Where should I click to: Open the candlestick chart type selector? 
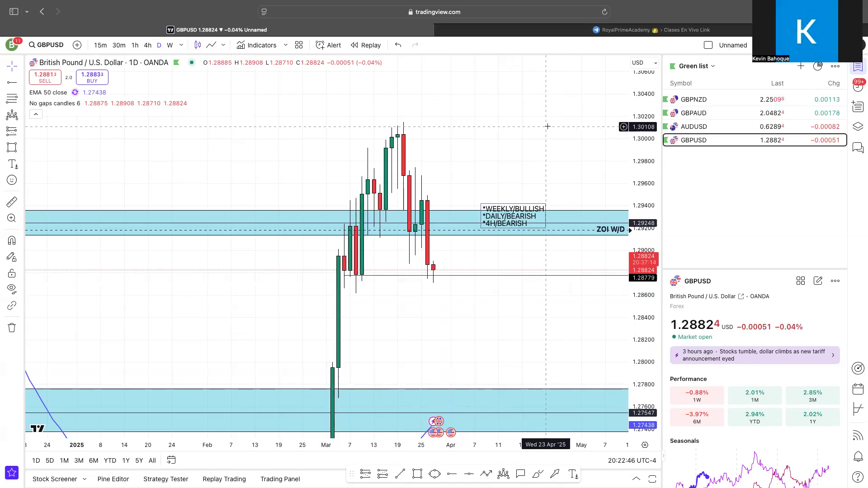198,45
